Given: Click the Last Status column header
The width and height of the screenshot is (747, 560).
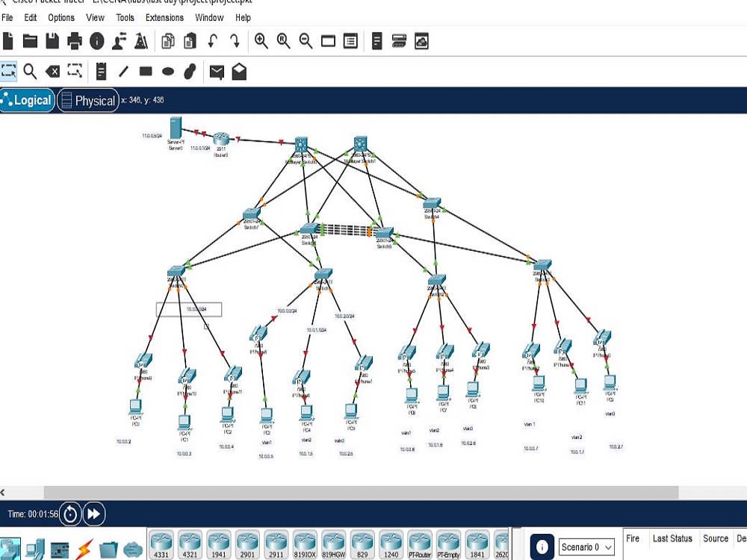Looking at the screenshot, I should coord(672,538).
